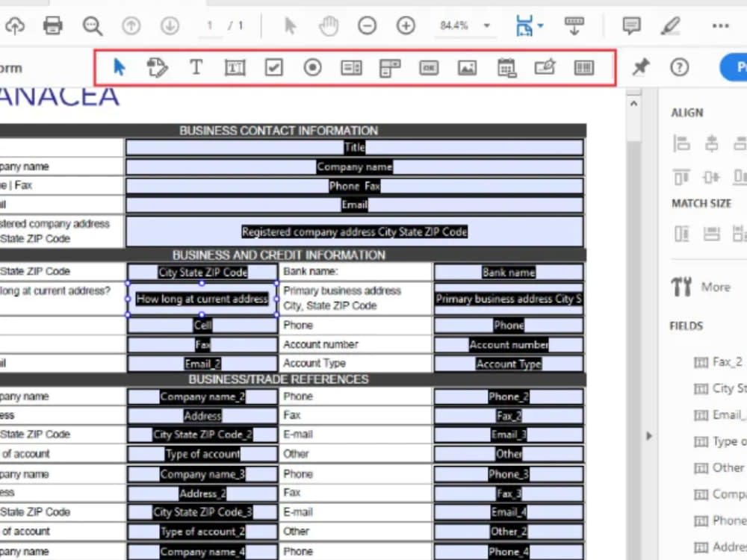
Task: Select the Other_2 form field
Action: coord(509,532)
